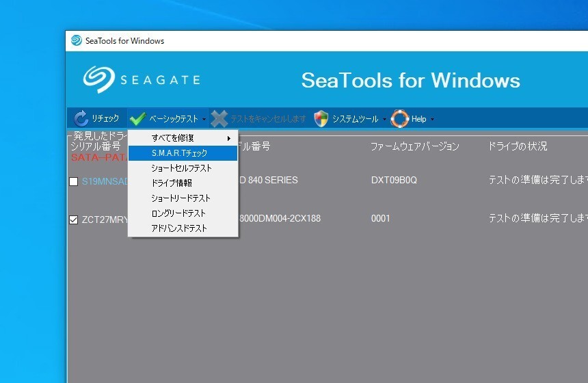The image size is (588, 383).
Task: Open the Help dropdown arrow
Action: coord(432,120)
